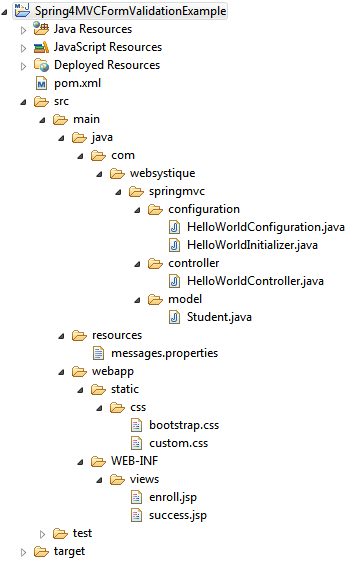
Task: Click the static folder icon
Action: tap(98, 389)
